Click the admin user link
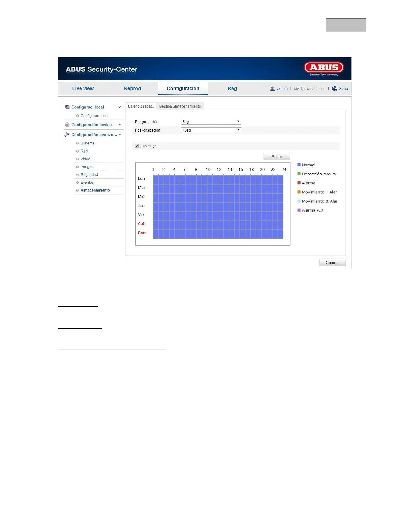The width and height of the screenshot is (411, 532). coord(282,89)
